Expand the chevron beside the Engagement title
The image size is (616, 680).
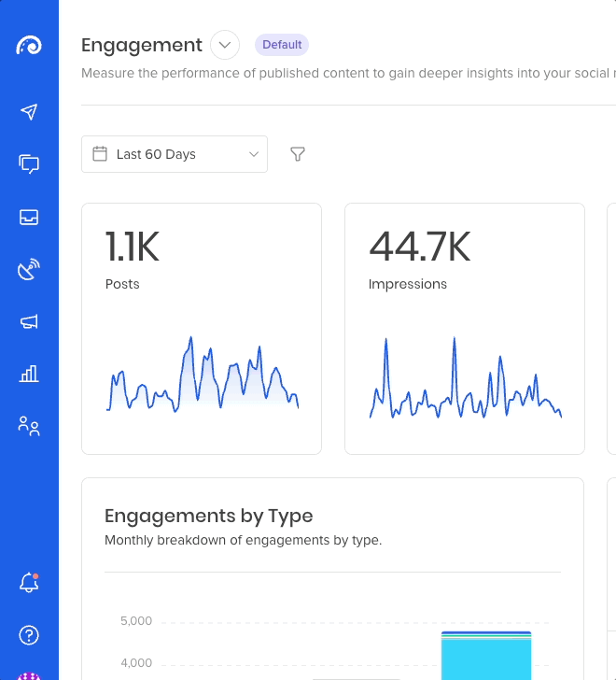225,45
